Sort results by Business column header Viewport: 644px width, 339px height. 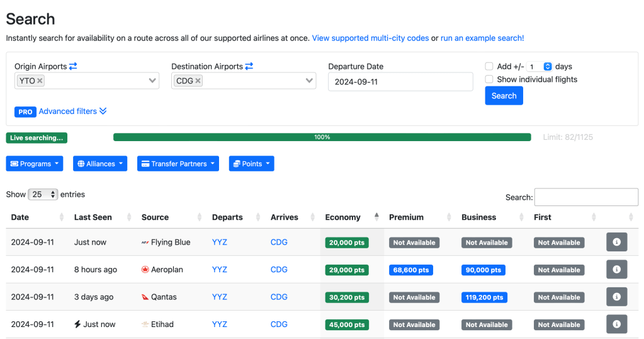point(479,217)
